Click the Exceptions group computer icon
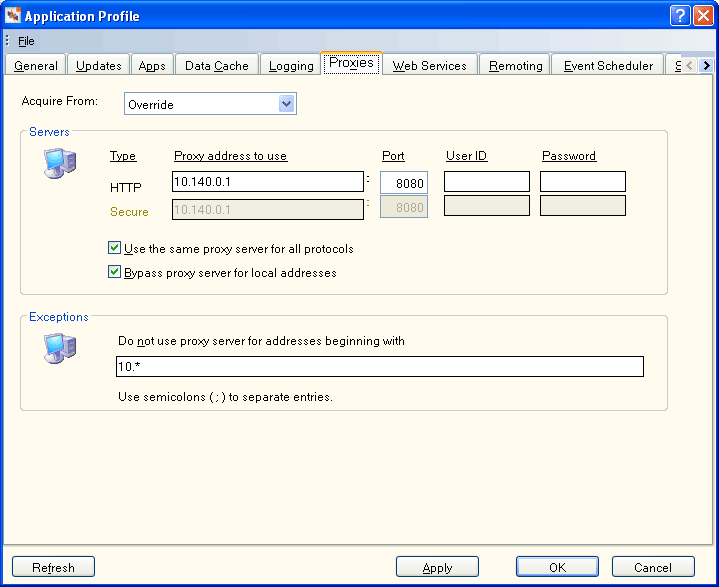 pos(60,349)
